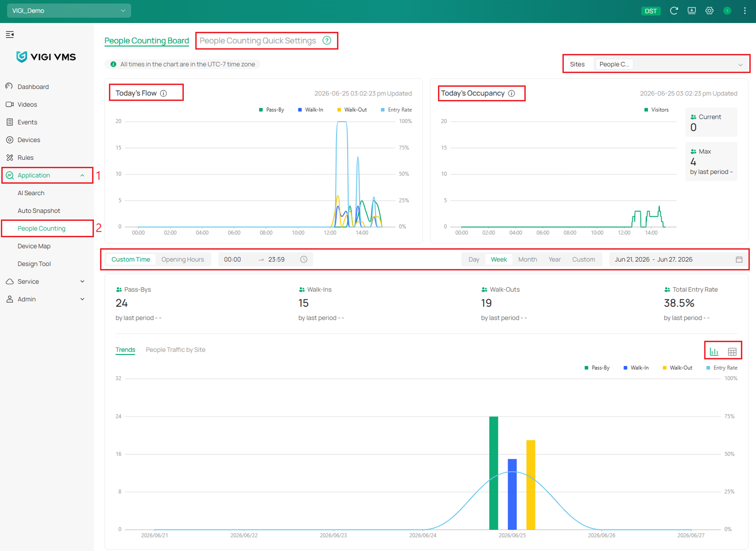Click the Application chart icon
Screen dimensions: 756x551
9,175
